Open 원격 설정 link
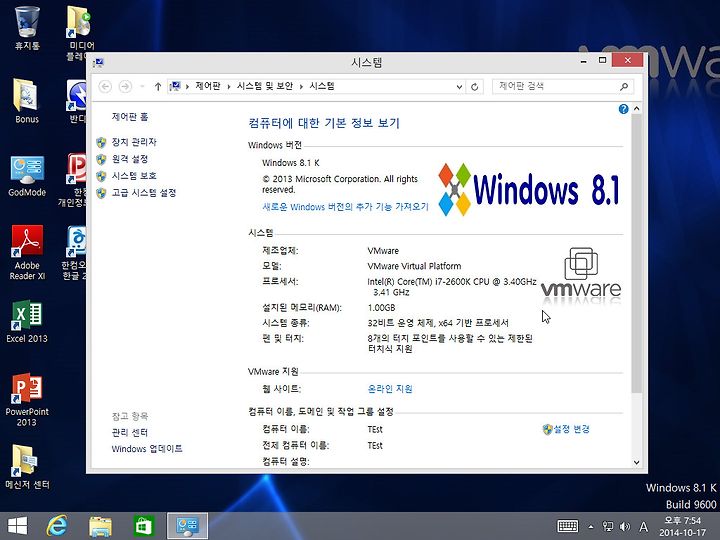The width and height of the screenshot is (720, 540). tap(129, 159)
